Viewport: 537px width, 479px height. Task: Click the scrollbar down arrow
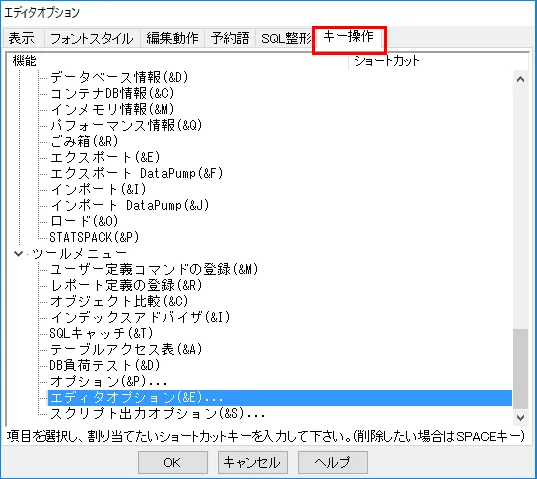click(x=521, y=417)
